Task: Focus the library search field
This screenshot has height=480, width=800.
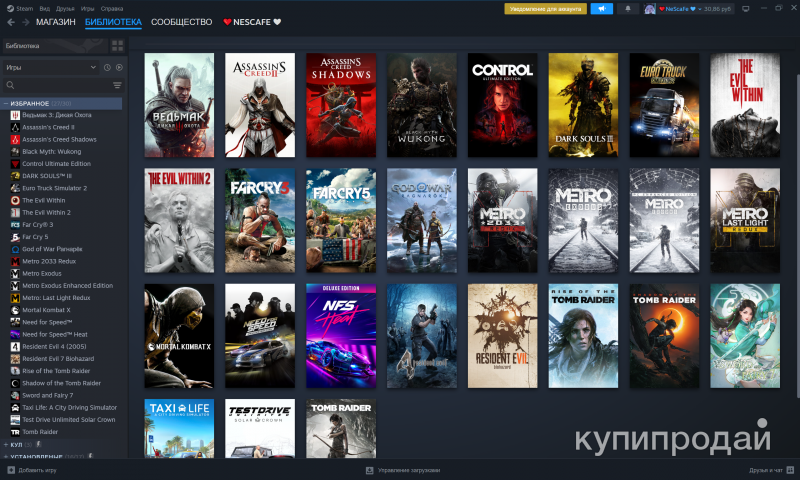Action: (x=62, y=85)
